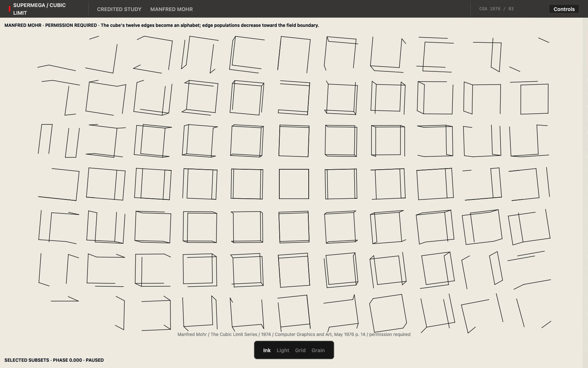The height and width of the screenshot is (368, 588).
Task: Click the Cubic Limit Series 1974 caption
Action: pos(294,335)
